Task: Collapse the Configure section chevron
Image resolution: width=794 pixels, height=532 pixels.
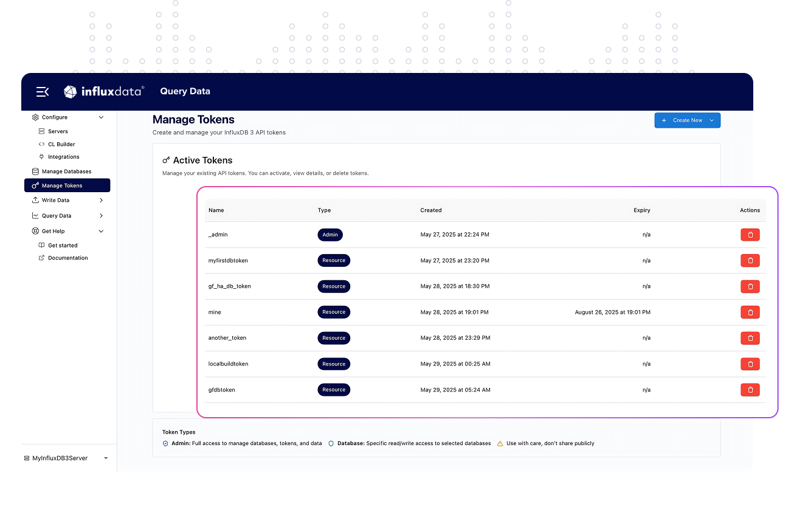Action: coord(101,117)
